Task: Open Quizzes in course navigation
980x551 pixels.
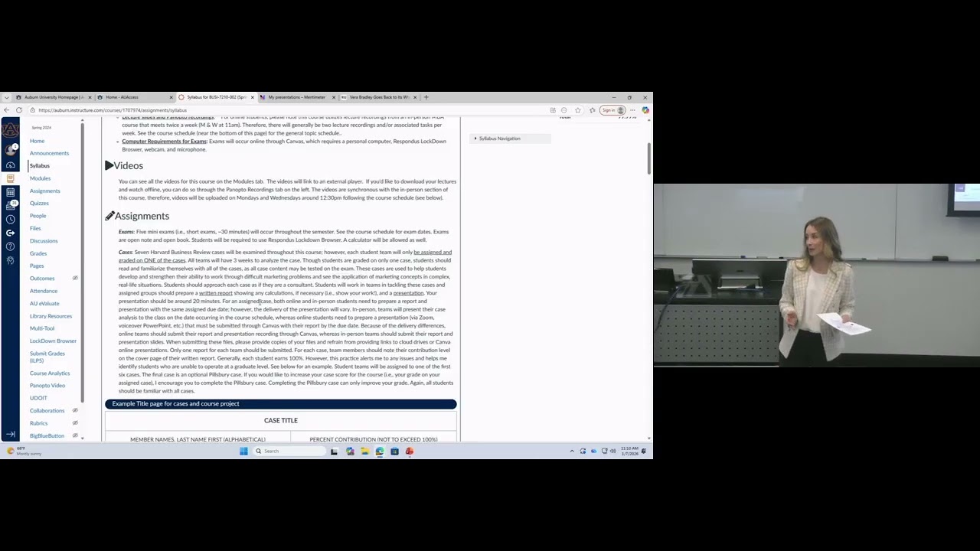Action: point(39,203)
